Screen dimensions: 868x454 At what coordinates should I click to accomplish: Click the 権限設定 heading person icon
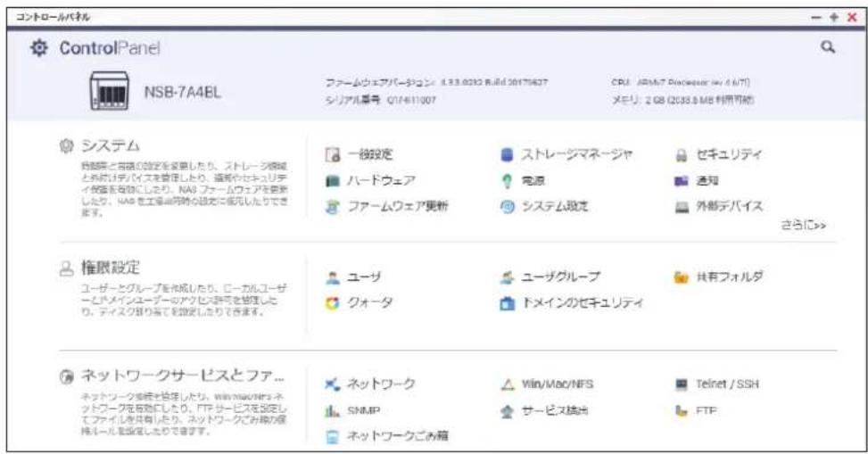coord(66,268)
